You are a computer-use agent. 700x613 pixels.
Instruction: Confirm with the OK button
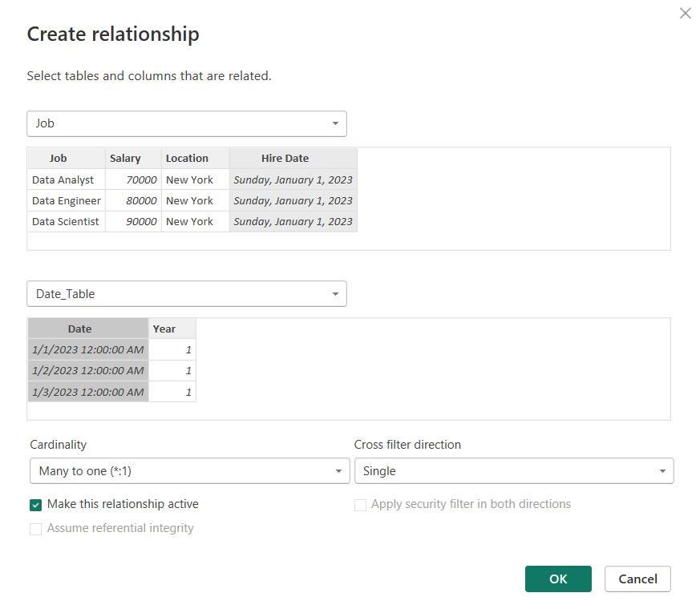coord(558,579)
